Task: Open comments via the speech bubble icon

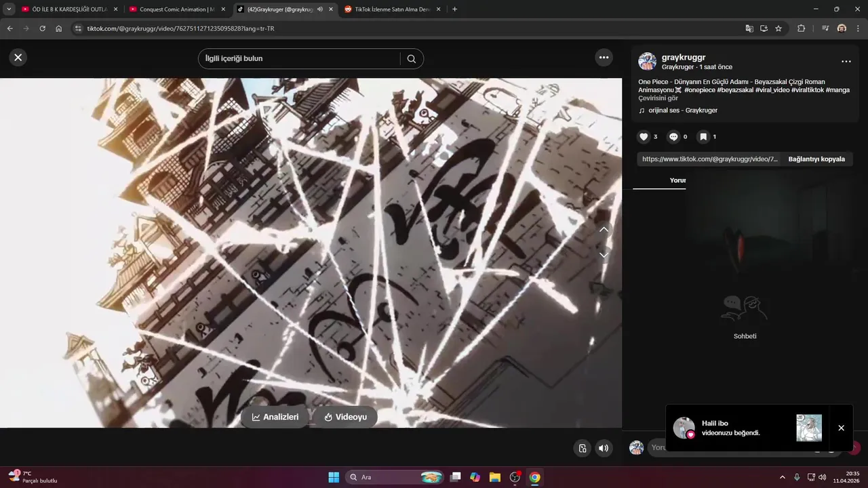Action: click(x=673, y=137)
